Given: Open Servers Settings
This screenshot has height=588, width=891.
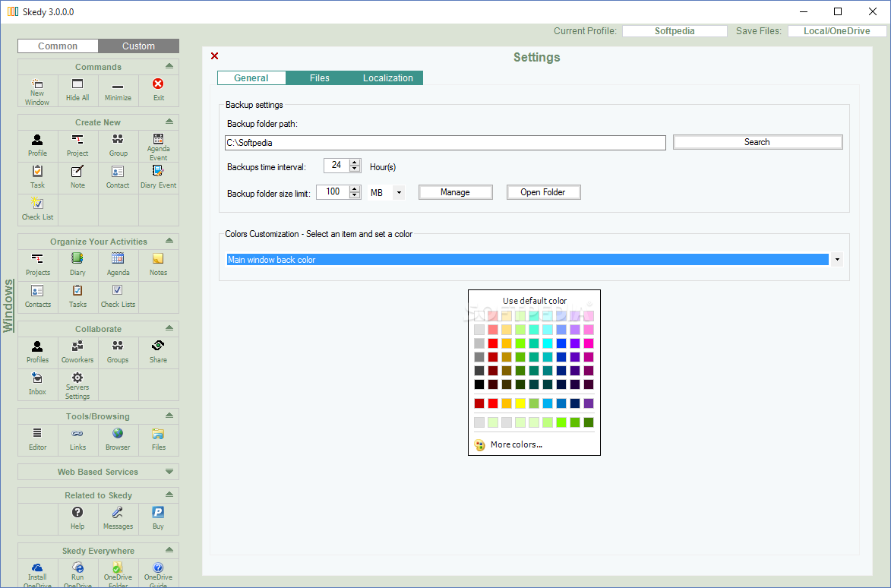Looking at the screenshot, I should [x=77, y=385].
